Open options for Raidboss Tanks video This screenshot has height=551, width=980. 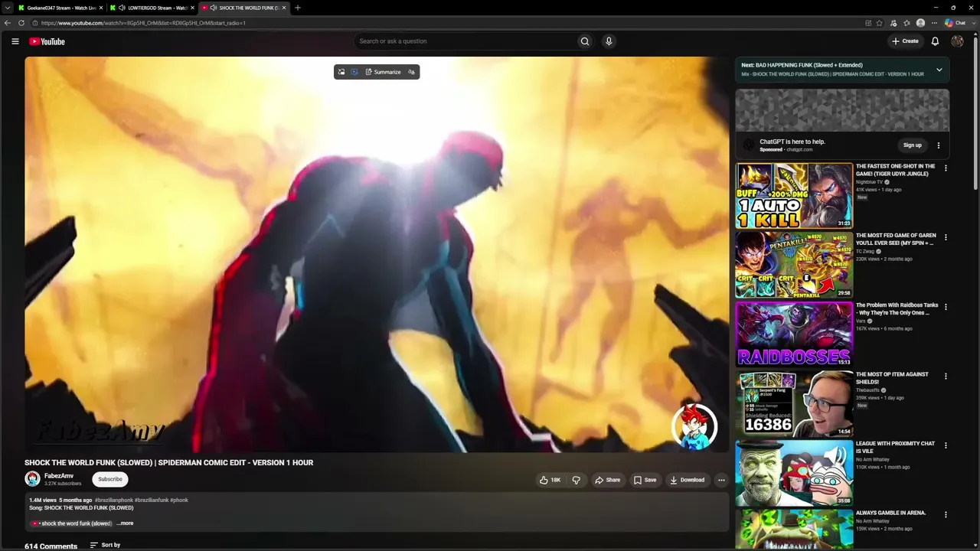946,307
